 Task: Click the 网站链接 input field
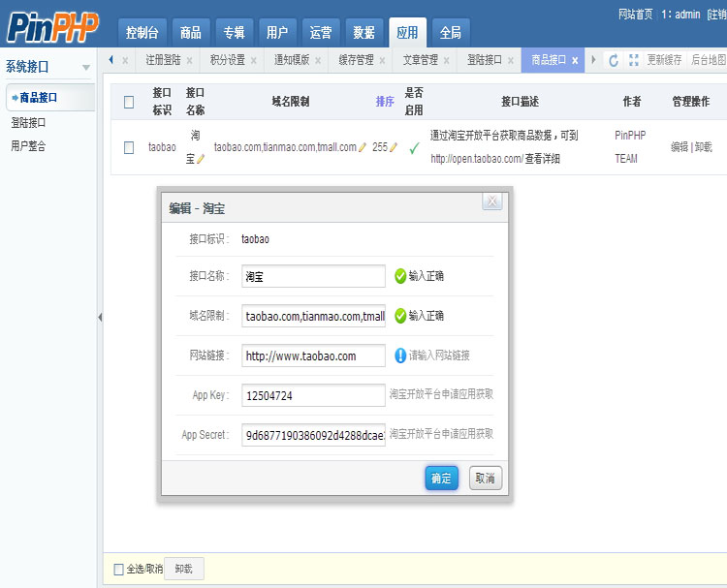pos(313,356)
